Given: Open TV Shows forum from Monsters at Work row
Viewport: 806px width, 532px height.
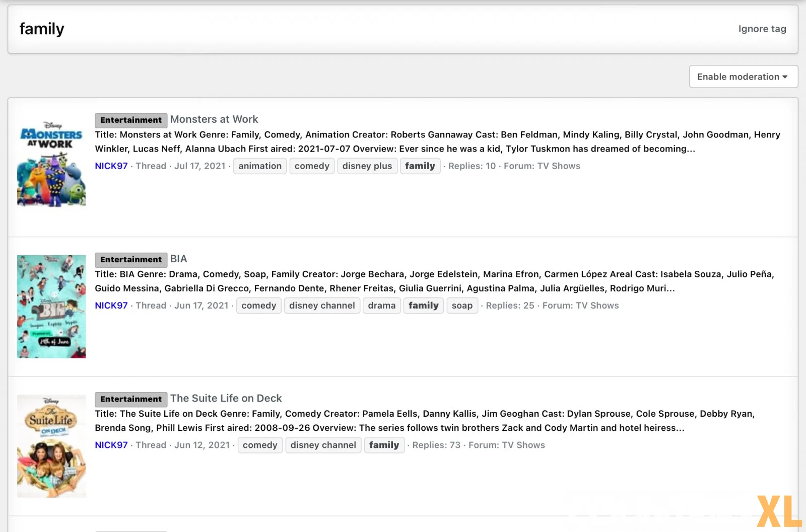Looking at the screenshot, I should tap(559, 166).
